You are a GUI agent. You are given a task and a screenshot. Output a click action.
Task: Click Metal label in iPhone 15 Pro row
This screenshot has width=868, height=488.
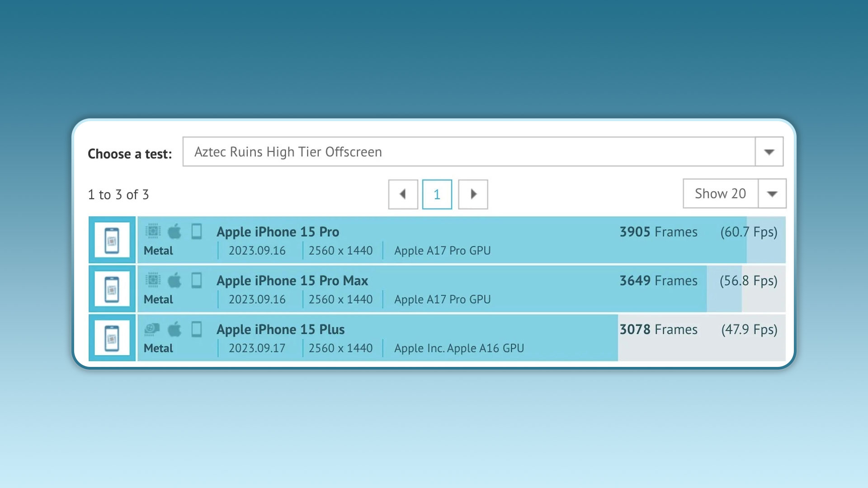(158, 251)
